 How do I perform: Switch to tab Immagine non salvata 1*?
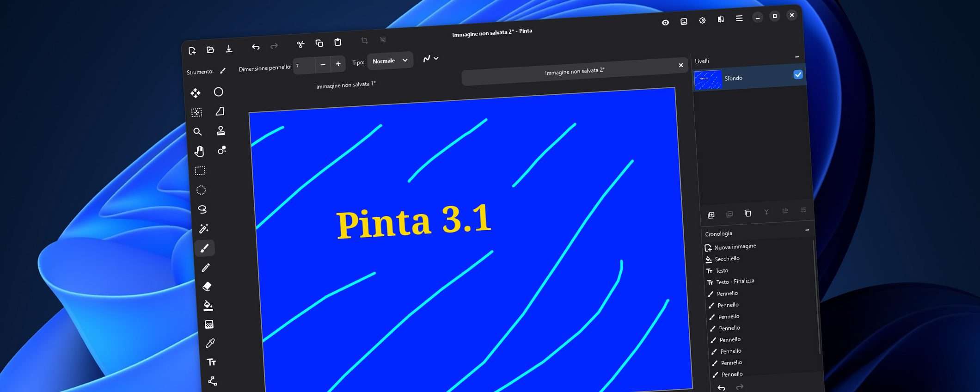(346, 85)
